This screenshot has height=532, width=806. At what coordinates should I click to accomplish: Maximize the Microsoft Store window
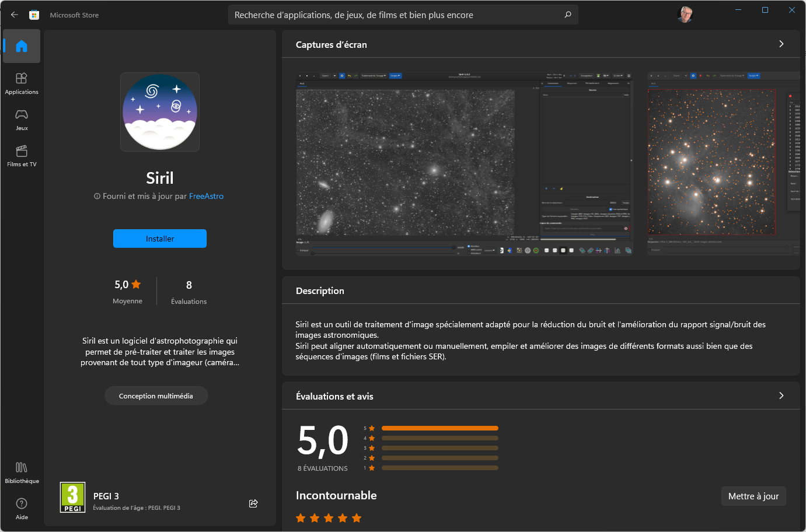(x=765, y=10)
